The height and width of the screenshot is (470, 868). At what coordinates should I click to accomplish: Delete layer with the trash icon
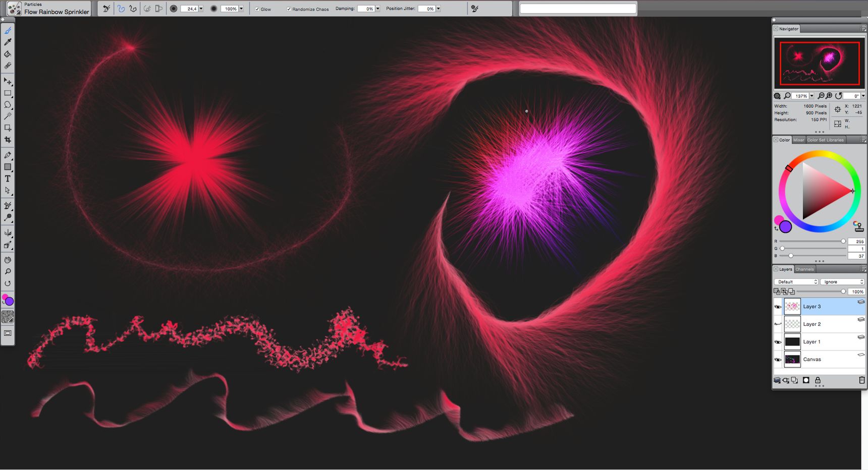click(862, 380)
